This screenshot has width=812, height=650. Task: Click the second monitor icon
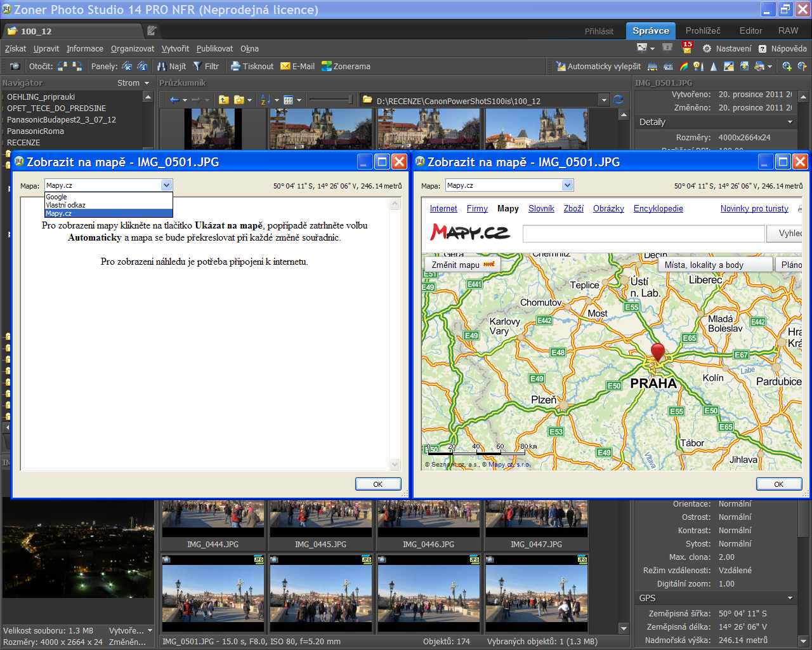coord(667,48)
